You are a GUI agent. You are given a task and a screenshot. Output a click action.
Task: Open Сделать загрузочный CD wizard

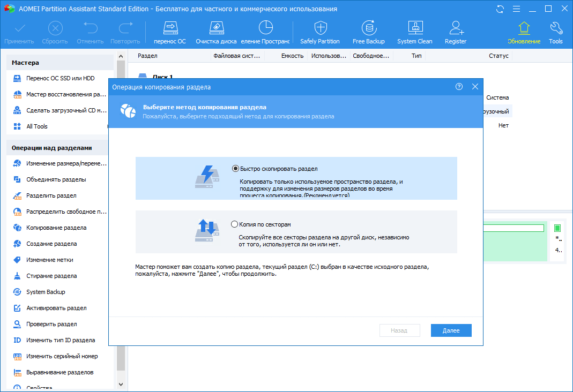[x=60, y=110]
